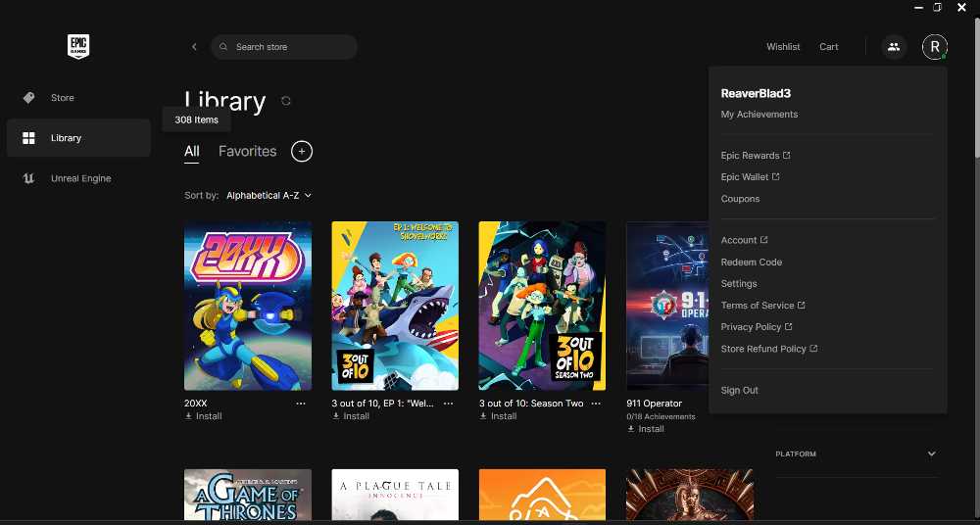This screenshot has height=525, width=980.
Task: Open 3 out of 10 Season Two cover
Action: coord(542,306)
